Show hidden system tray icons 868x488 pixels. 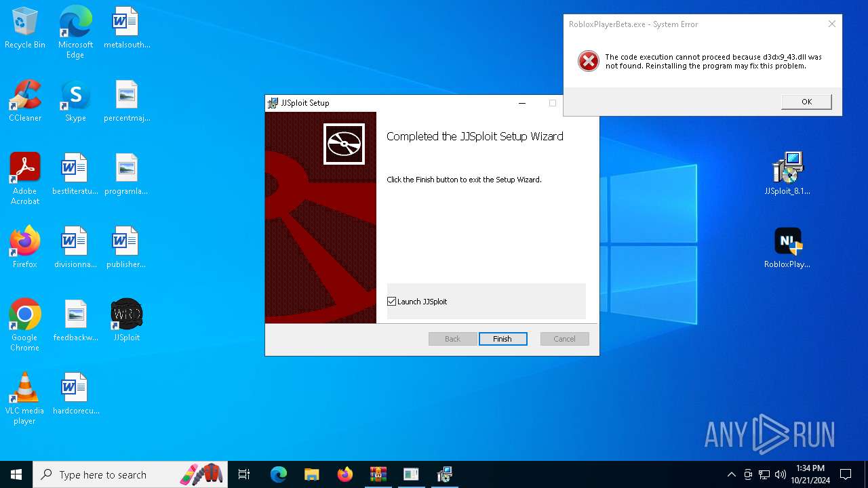[731, 474]
